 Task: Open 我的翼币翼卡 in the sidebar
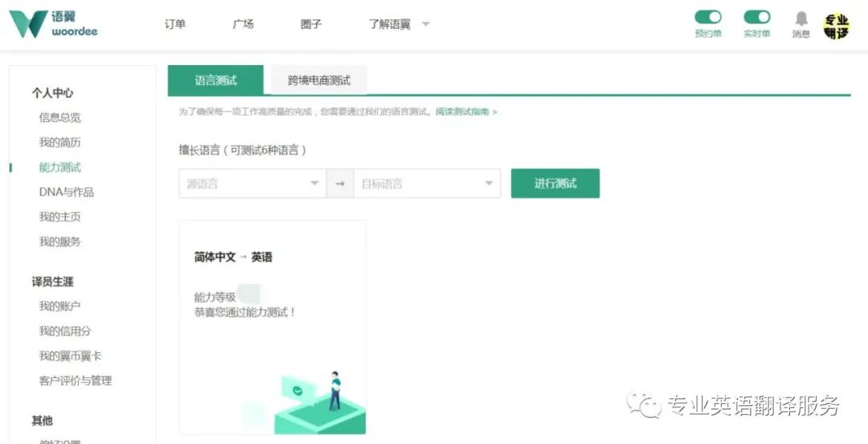click(x=70, y=356)
